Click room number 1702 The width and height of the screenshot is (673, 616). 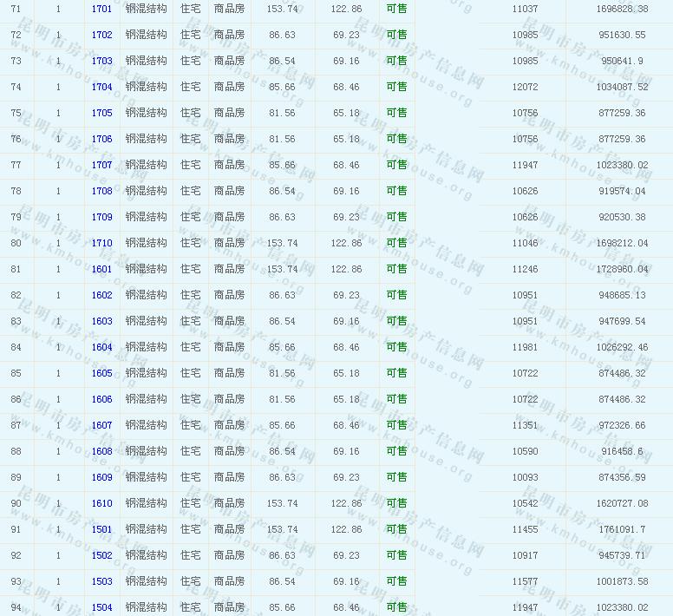[x=101, y=35]
